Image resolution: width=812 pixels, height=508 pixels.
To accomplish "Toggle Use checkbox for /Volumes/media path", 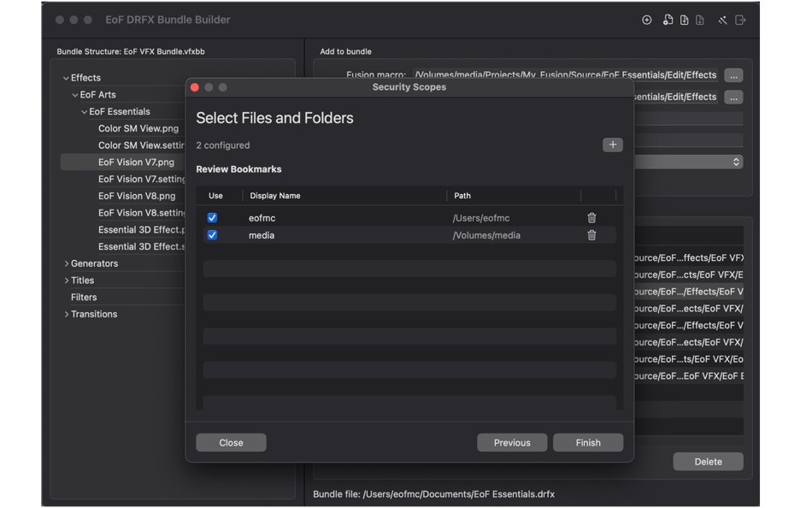I will tap(212, 235).
